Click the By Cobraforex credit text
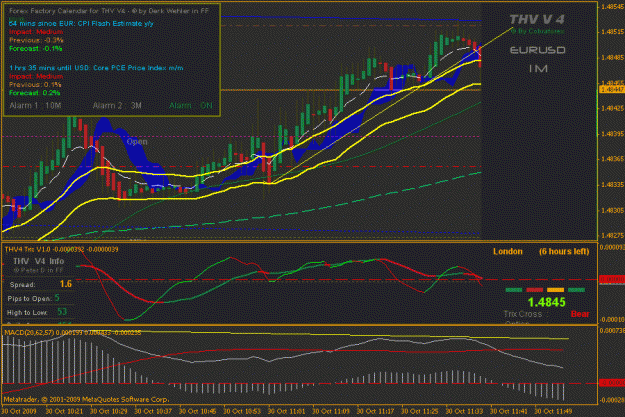 [537, 31]
